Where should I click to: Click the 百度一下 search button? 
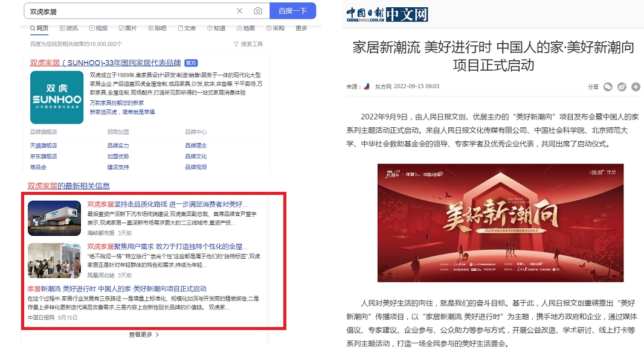click(x=293, y=11)
